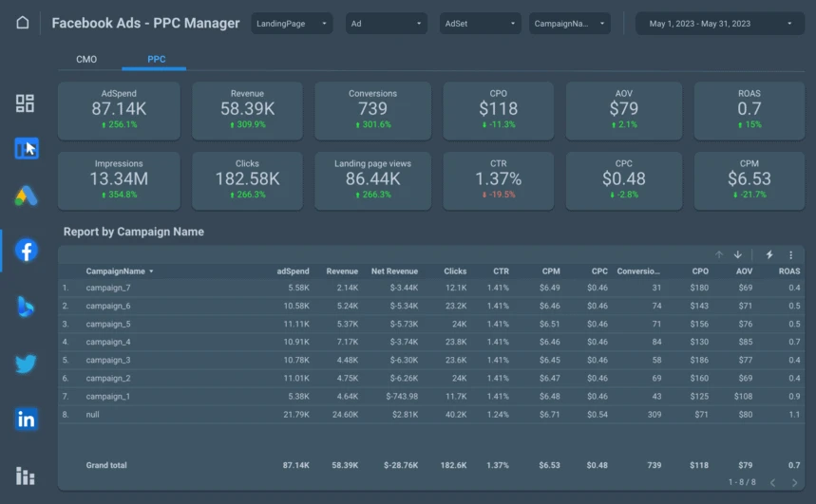Image resolution: width=816 pixels, height=504 pixels.
Task: Sort table by Clicks column header
Action: 455,271
